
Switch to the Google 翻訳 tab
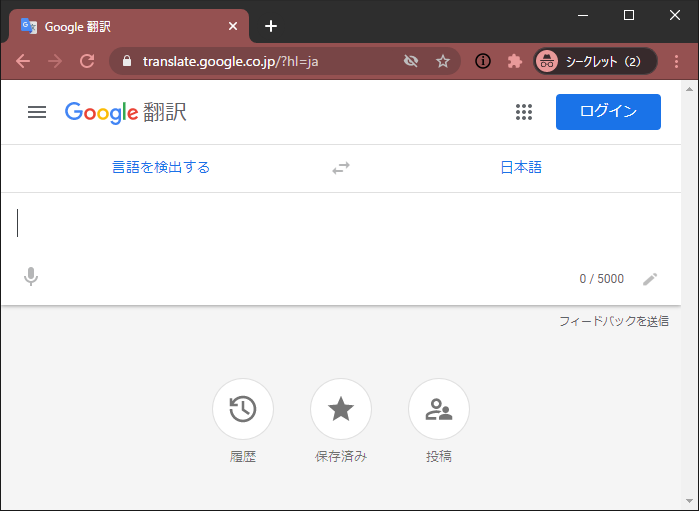120,26
